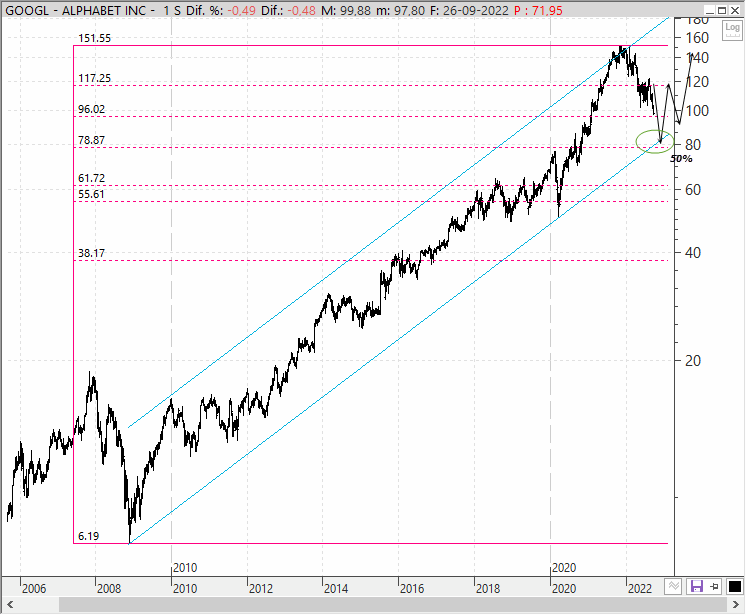Click the 2016 time axis label
The height and width of the screenshot is (615, 746).
412,589
